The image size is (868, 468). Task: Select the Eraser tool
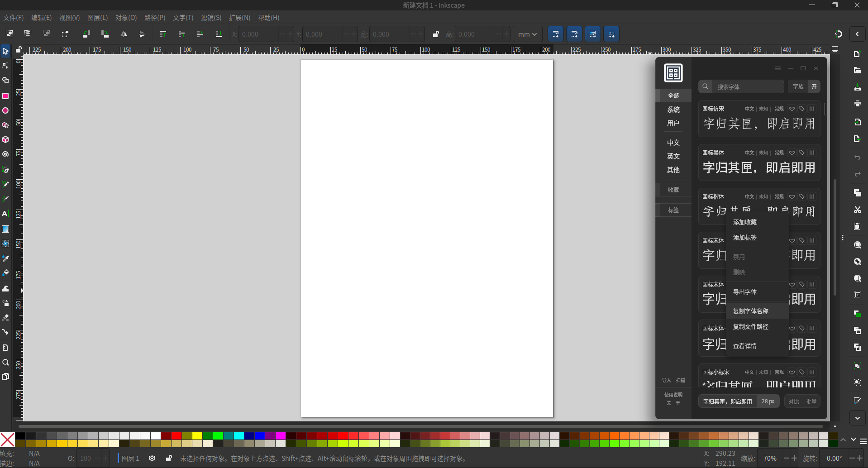[5, 317]
